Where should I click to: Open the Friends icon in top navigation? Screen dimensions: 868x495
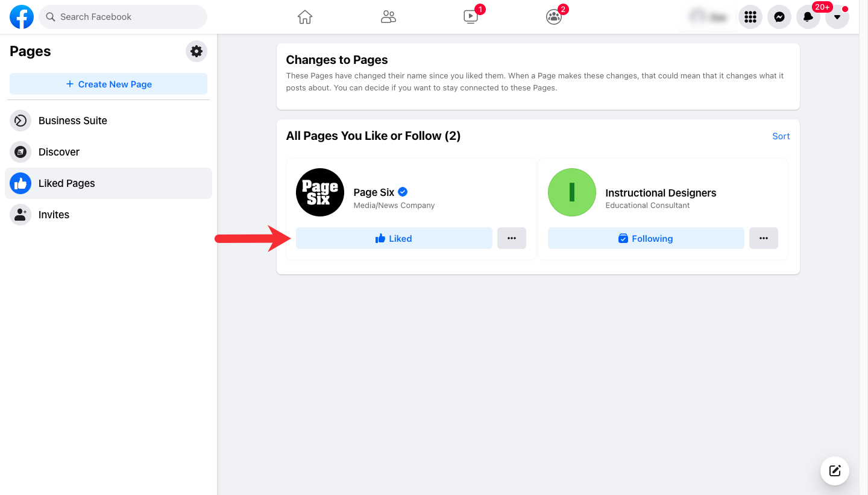388,17
